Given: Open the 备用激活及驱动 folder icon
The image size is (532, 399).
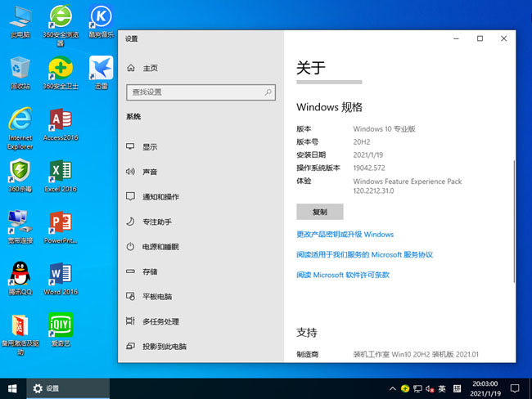Looking at the screenshot, I should point(20,334).
